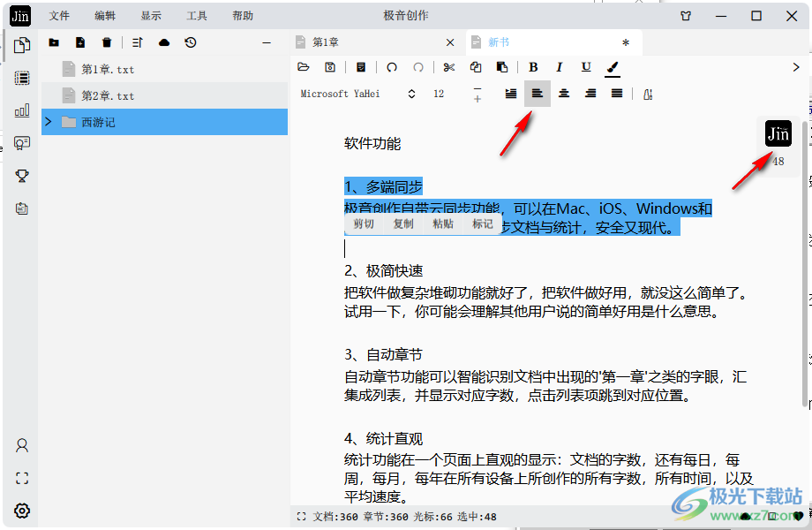Open Microsoft YaHei font selector

tap(357, 94)
